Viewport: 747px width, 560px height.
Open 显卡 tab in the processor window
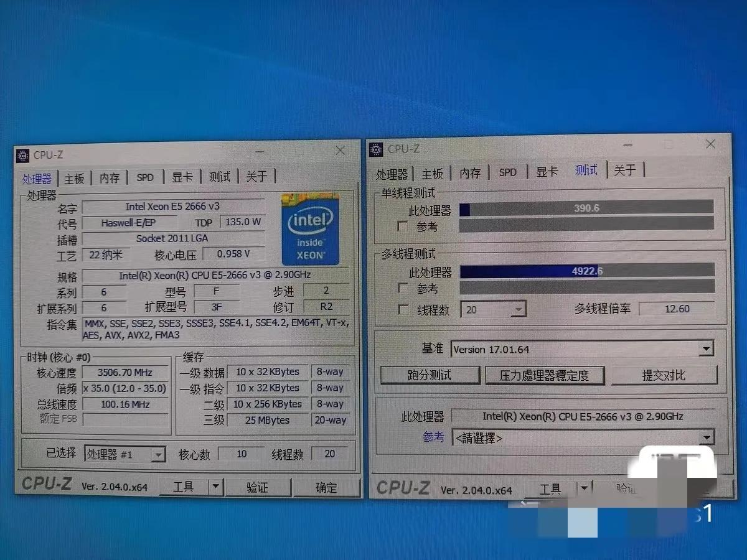pos(182,177)
